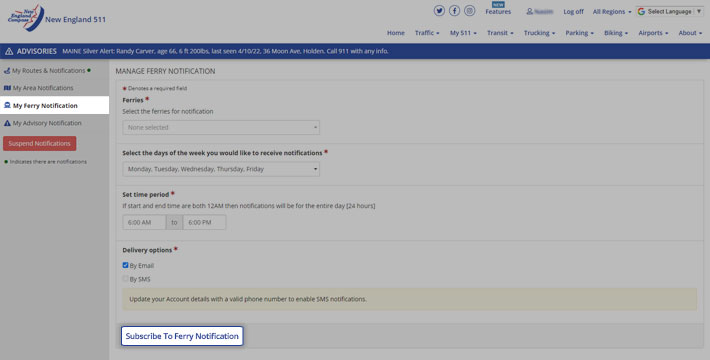Click the 6:00 AM start time field

pos(144,222)
